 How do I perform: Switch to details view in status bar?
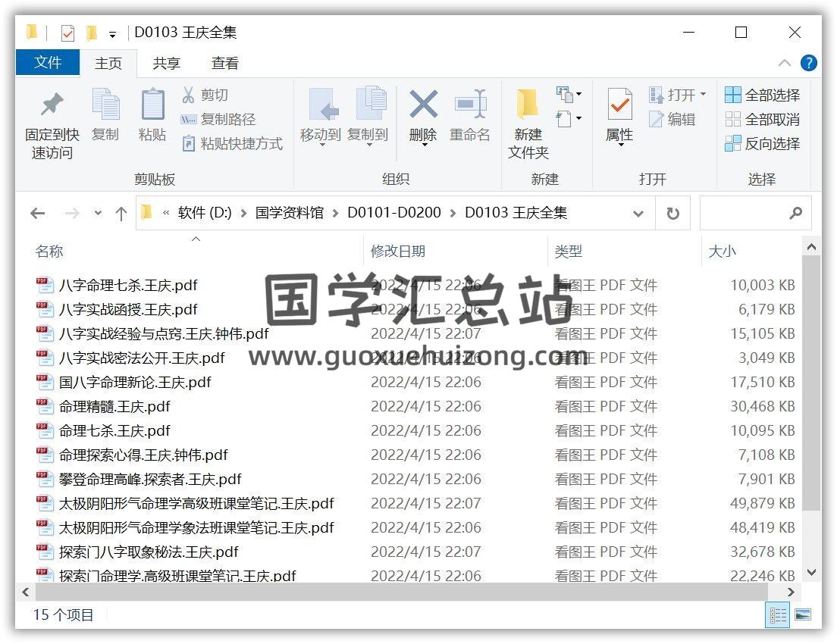click(776, 615)
